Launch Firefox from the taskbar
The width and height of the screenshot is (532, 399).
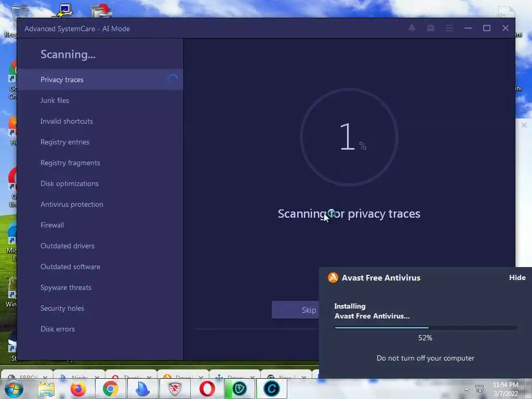78,389
